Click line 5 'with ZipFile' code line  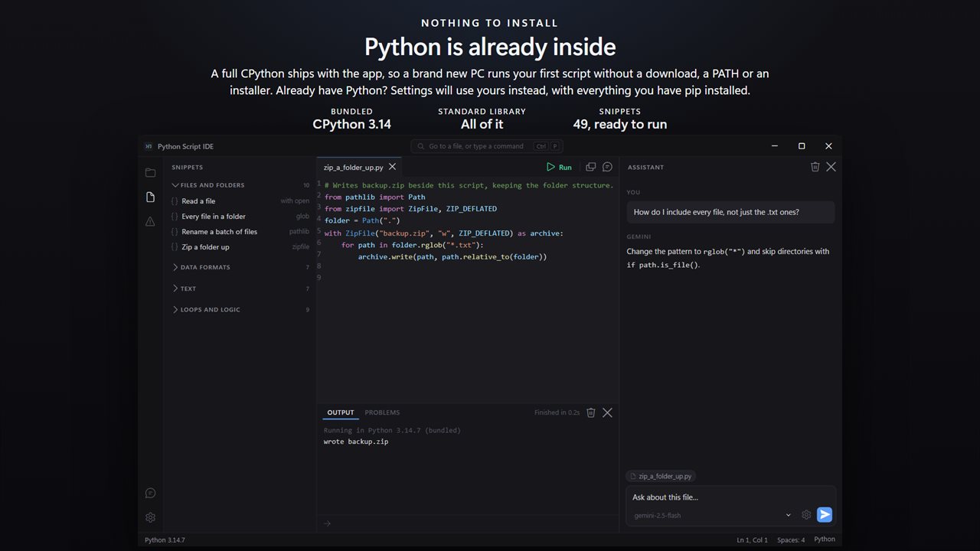click(x=444, y=233)
